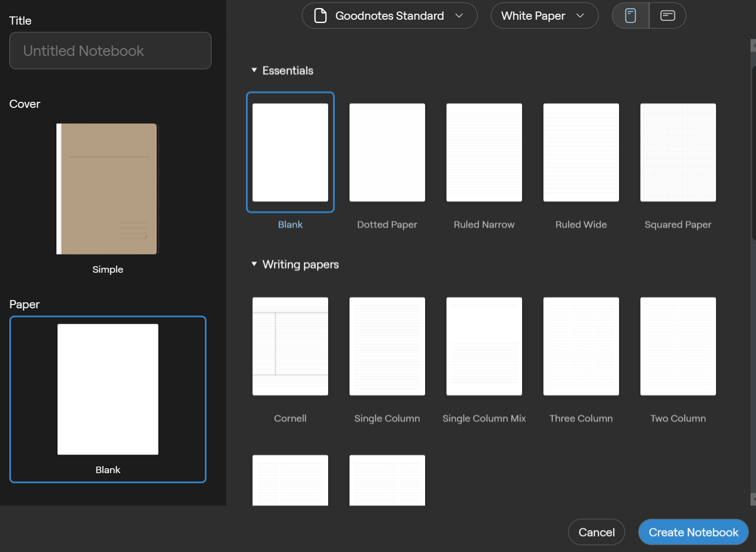Select the Single Column Mix paper

click(x=484, y=346)
